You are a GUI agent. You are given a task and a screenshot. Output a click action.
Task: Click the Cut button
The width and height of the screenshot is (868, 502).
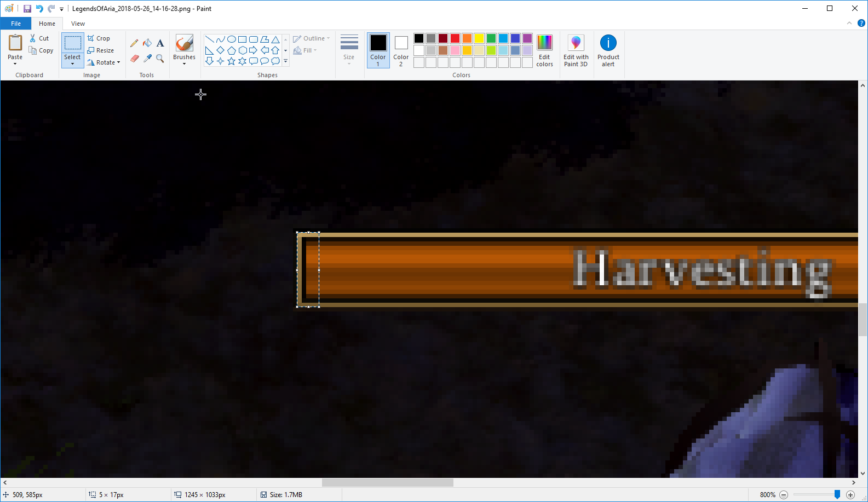tap(39, 38)
